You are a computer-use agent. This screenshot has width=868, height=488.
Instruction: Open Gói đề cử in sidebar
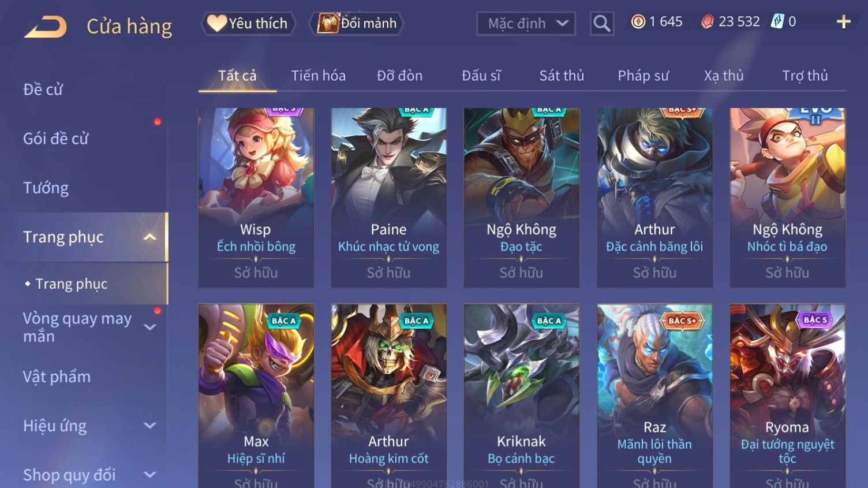pyautogui.click(x=55, y=139)
